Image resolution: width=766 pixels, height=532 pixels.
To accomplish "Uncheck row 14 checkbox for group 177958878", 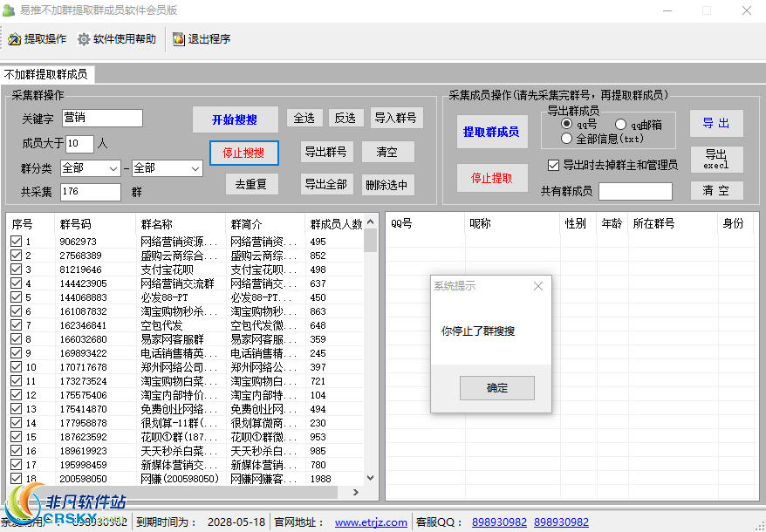I will 16,423.
